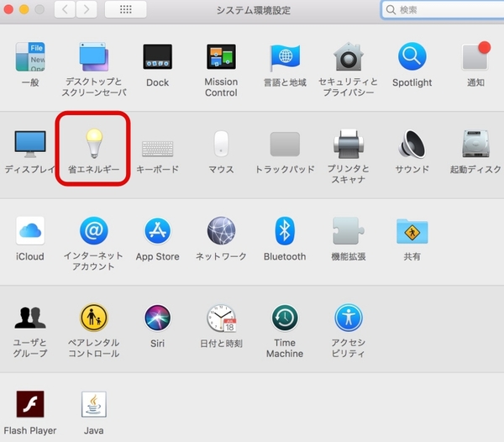Click the forward navigation arrow
The height and width of the screenshot is (442, 504).
point(87,9)
